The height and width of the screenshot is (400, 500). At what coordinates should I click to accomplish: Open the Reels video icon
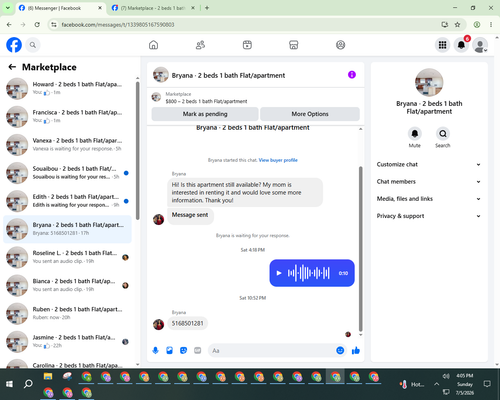247,45
